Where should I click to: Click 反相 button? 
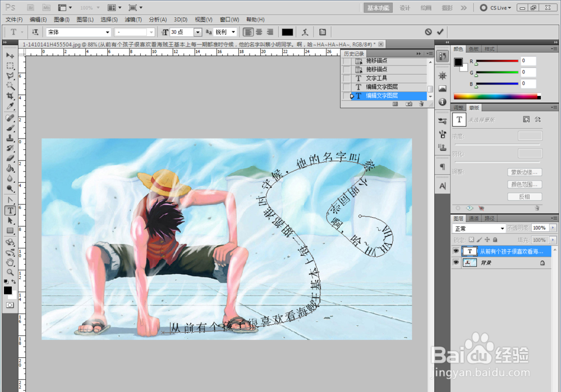[525, 197]
